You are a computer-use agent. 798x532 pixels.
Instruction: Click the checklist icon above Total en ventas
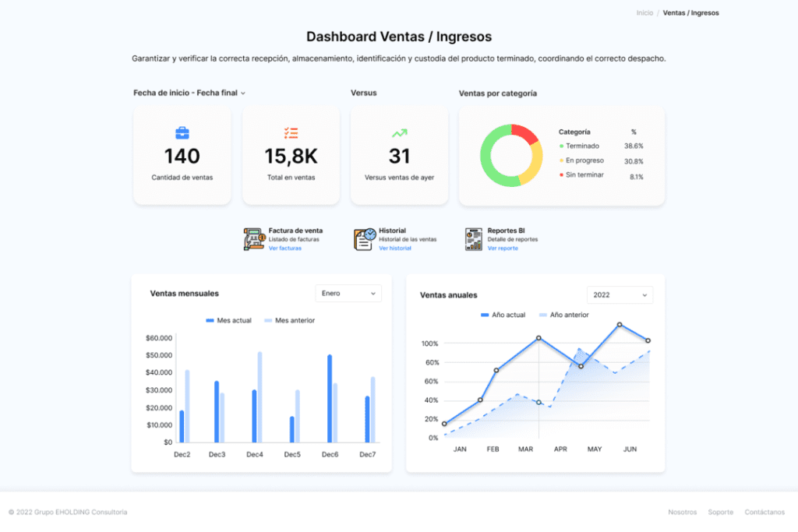coord(291,133)
